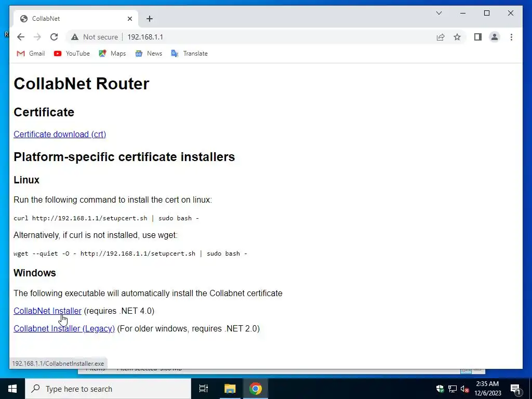Click the Windows section heading

click(x=35, y=273)
